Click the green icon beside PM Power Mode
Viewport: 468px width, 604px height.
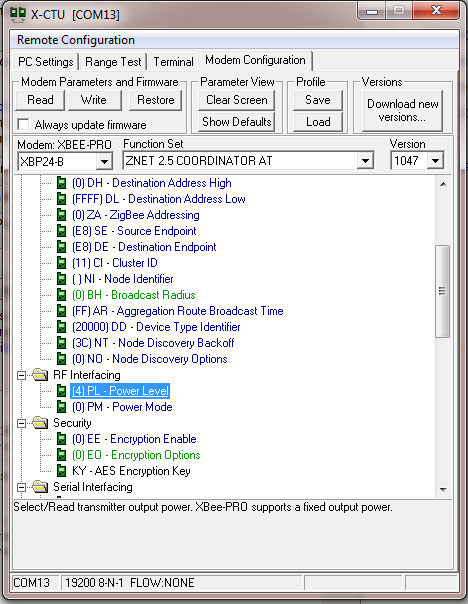pyautogui.click(x=61, y=407)
